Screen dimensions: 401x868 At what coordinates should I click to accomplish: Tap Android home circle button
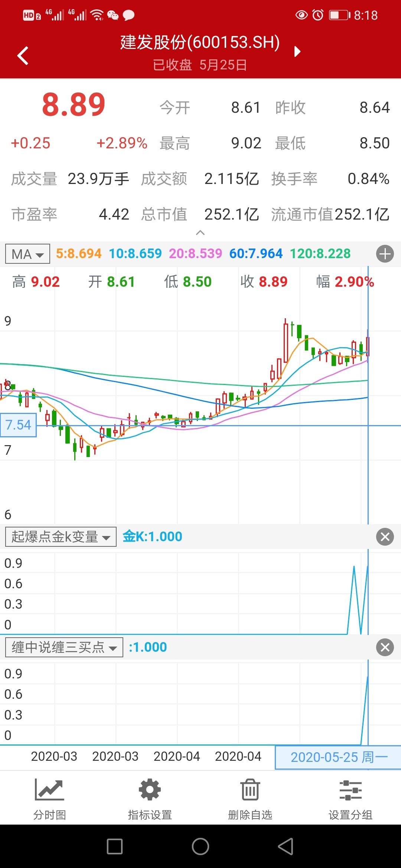click(200, 846)
